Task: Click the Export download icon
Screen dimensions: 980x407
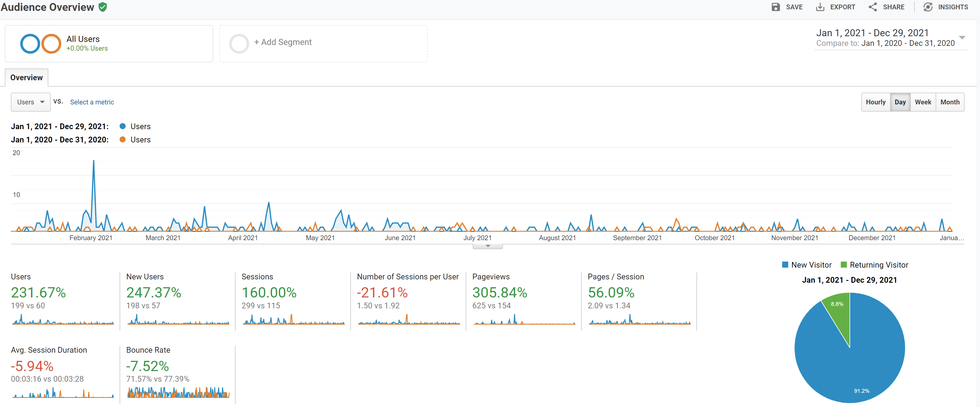Action: click(x=820, y=7)
